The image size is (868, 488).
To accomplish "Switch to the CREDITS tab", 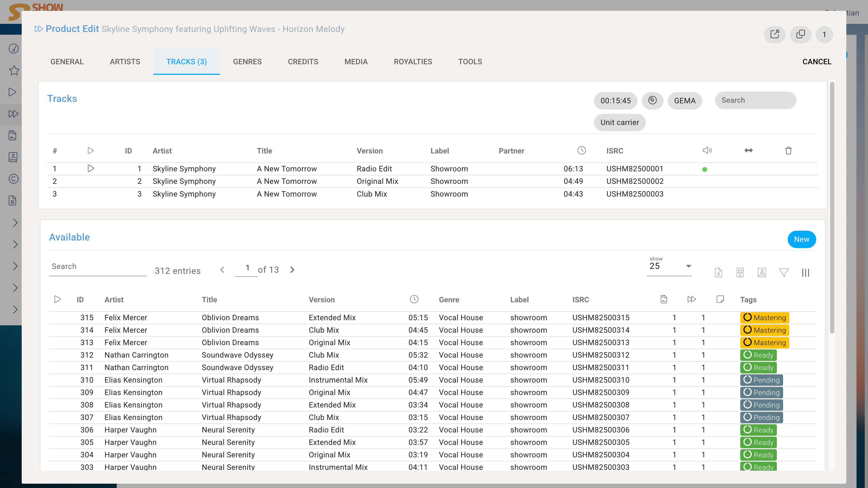I will (x=303, y=62).
